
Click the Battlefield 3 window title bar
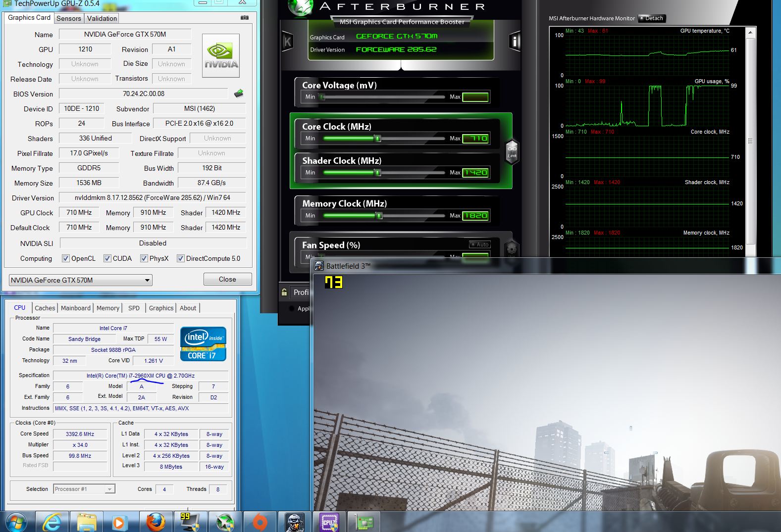545,266
